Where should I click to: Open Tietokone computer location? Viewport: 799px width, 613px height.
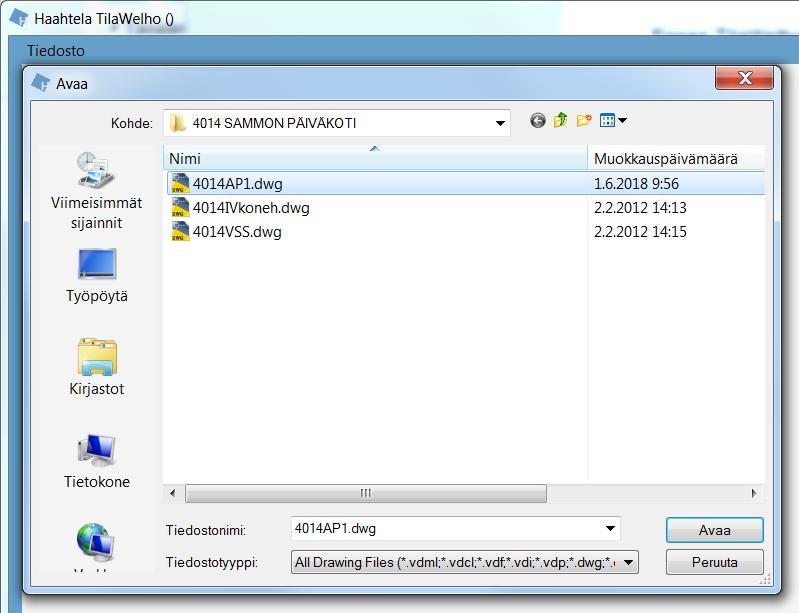click(97, 461)
